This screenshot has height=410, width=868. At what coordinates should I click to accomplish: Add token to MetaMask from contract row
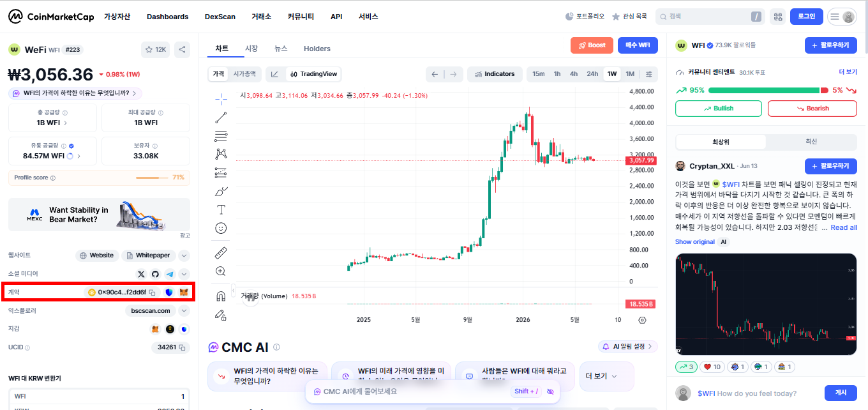pos(184,292)
